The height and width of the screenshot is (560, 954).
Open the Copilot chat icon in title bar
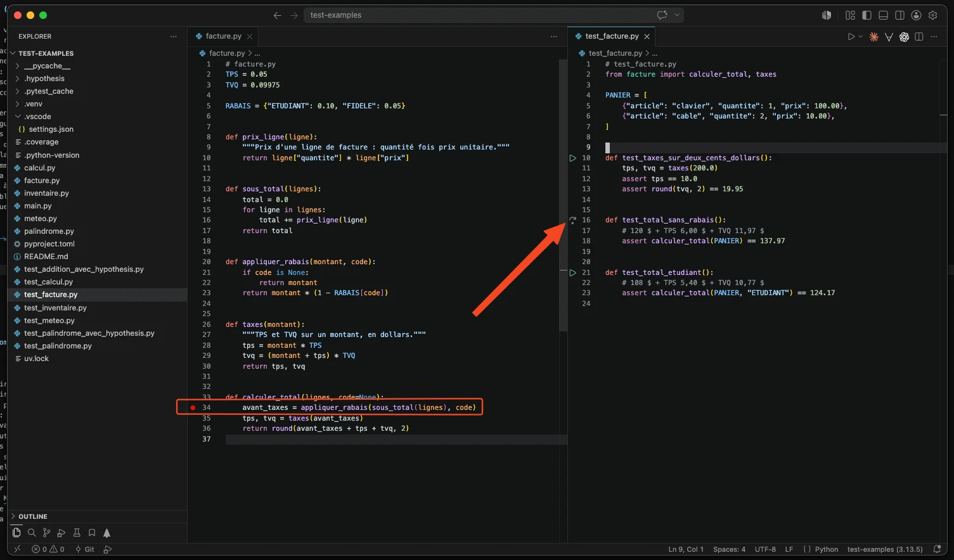[662, 15]
